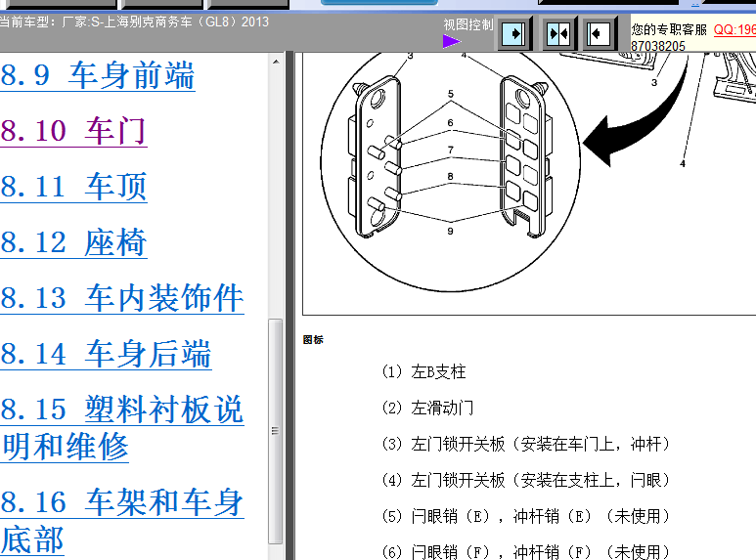Click the QQ customer service link

pos(734,29)
